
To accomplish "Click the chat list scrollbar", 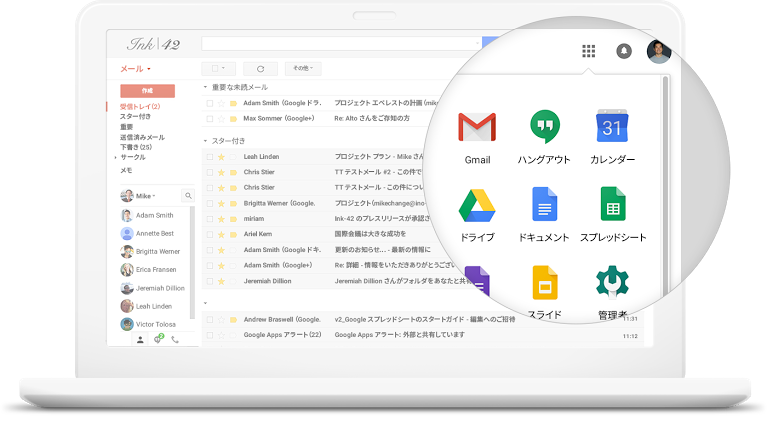I will [x=192, y=262].
